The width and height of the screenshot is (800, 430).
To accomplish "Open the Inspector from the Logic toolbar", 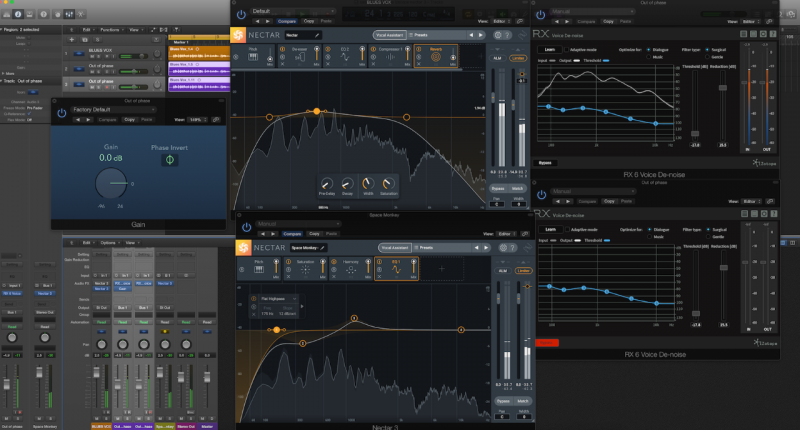I will (x=18, y=14).
